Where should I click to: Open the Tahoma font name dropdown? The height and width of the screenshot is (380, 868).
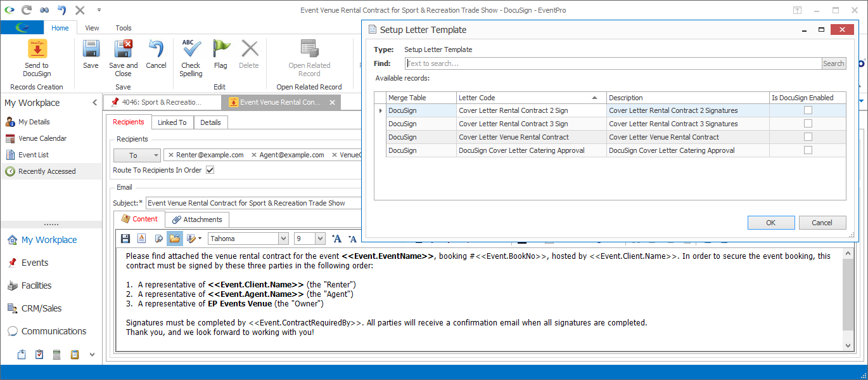click(x=283, y=239)
